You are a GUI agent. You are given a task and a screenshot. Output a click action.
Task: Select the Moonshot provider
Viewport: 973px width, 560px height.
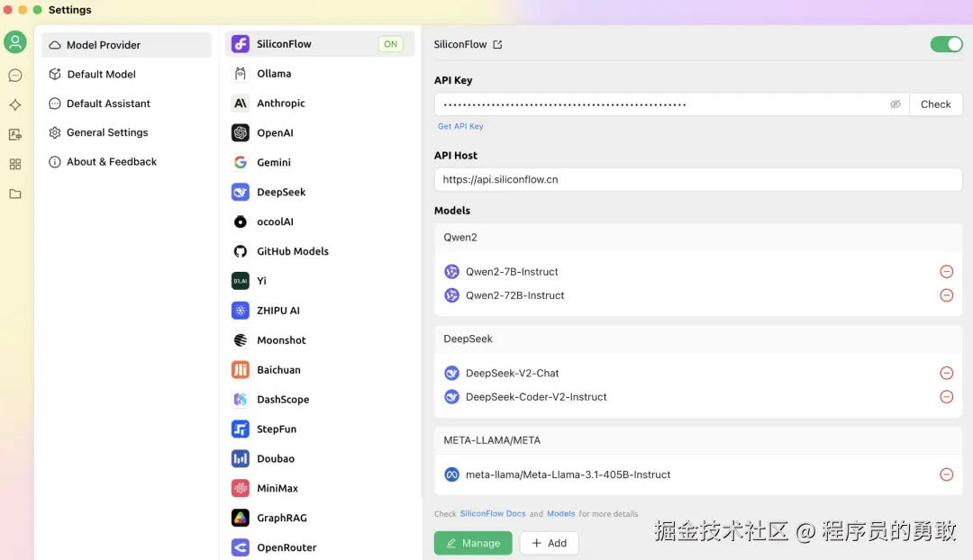(319, 339)
